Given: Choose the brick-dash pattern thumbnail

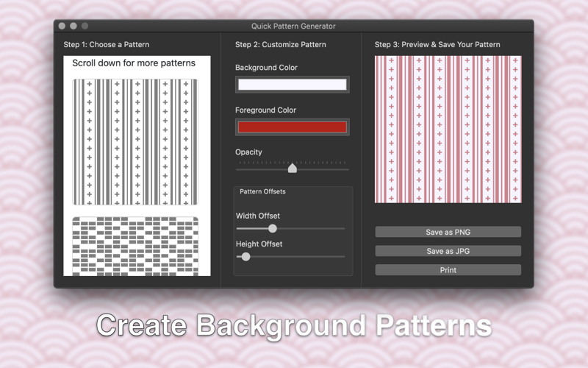Looking at the screenshot, I should (135, 247).
